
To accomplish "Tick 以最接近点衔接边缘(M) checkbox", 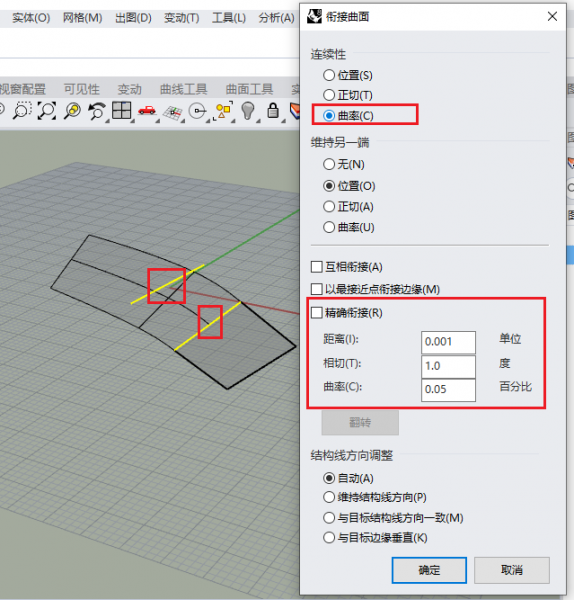I will coord(375,289).
